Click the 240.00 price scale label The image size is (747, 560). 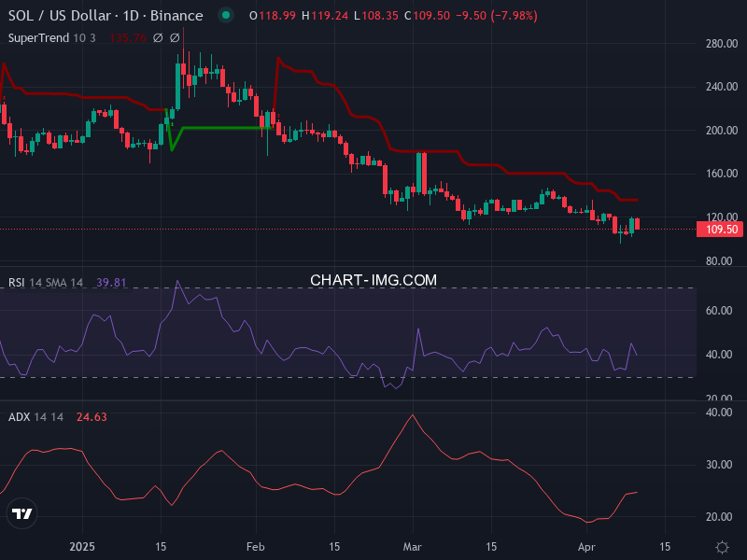coord(722,87)
